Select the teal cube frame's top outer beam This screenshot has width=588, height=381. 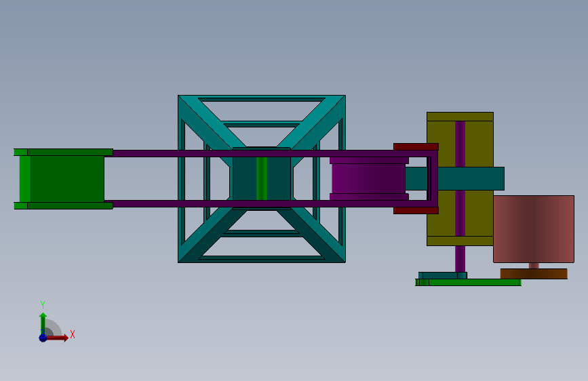pyautogui.click(x=262, y=98)
